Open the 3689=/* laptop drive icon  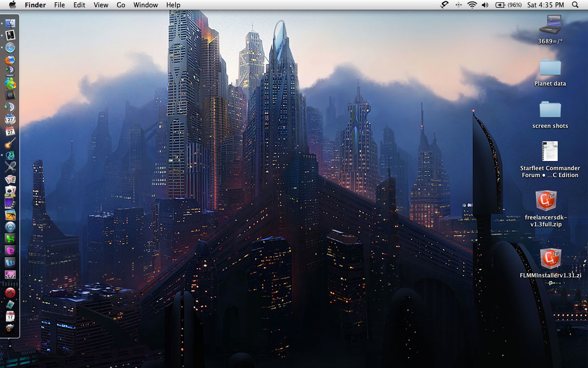pyautogui.click(x=550, y=24)
